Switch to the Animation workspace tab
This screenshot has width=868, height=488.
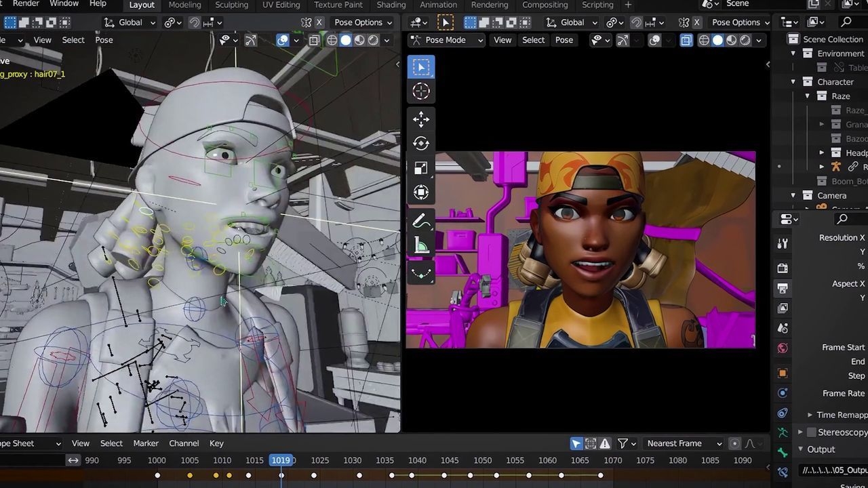coord(438,5)
